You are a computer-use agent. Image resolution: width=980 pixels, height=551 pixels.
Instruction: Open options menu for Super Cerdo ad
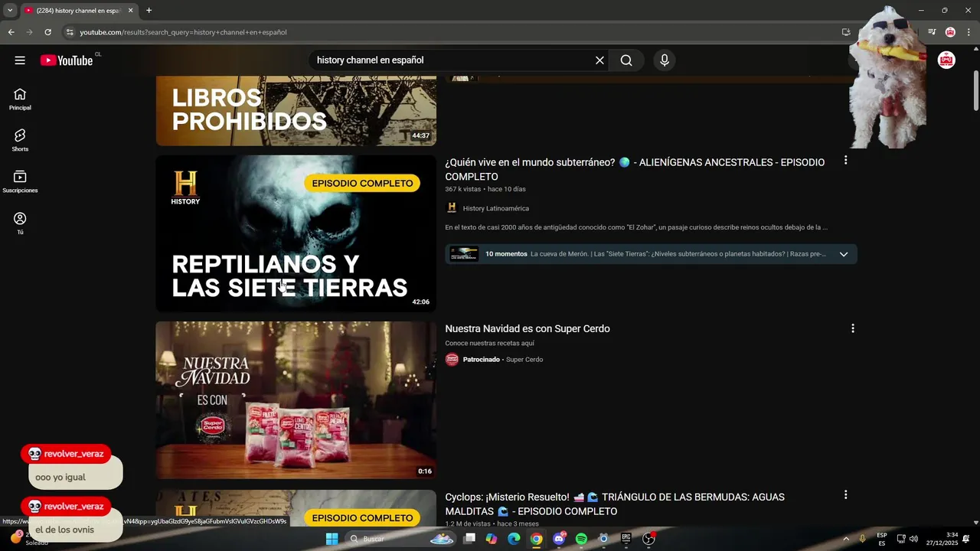tap(853, 328)
